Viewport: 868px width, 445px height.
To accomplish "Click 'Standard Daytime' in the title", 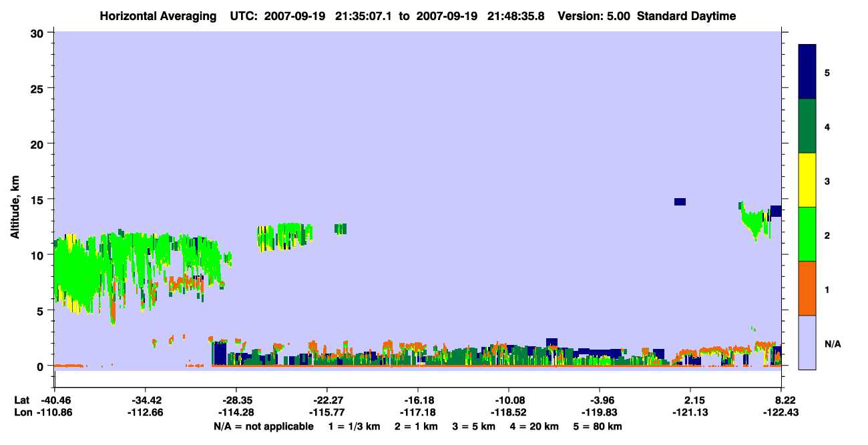I will tap(686, 16).
